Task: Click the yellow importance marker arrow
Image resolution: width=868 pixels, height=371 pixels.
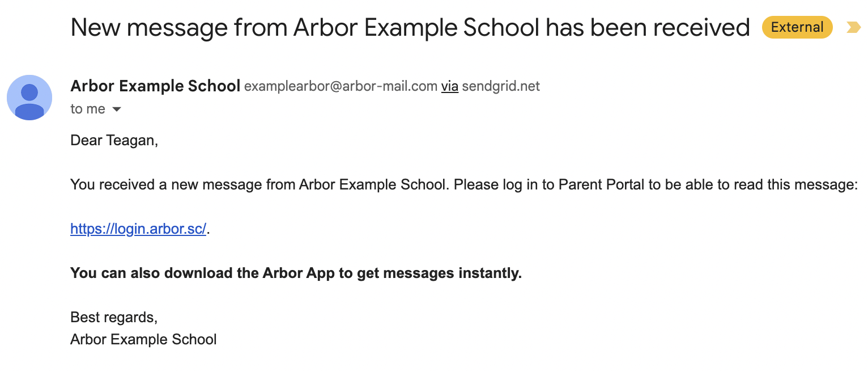Action: 853,27
